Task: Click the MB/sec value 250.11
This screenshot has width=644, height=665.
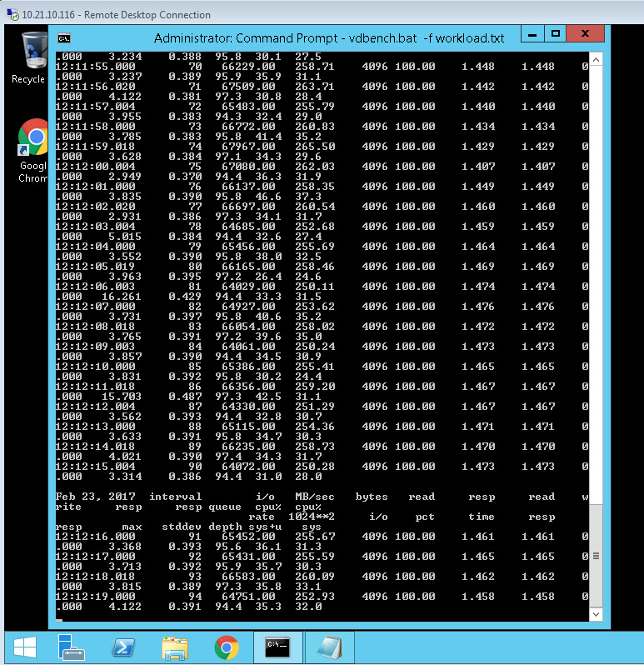Action: (315, 287)
